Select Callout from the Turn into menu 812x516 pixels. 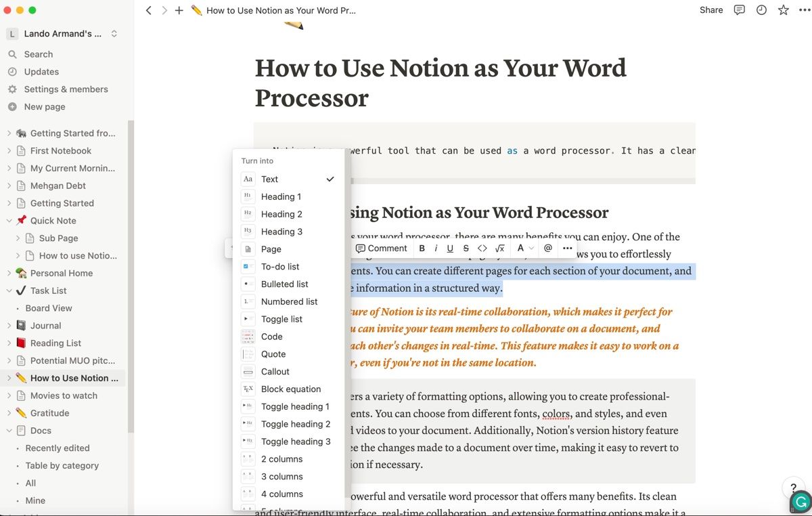point(275,372)
